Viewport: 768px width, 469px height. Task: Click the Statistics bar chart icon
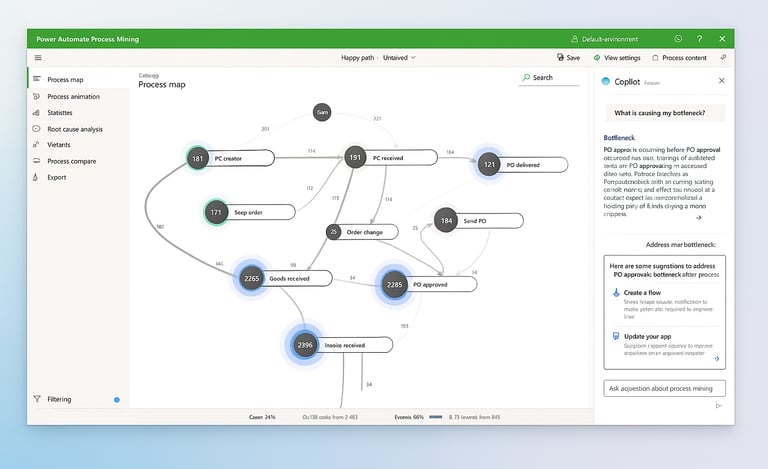[x=36, y=113]
